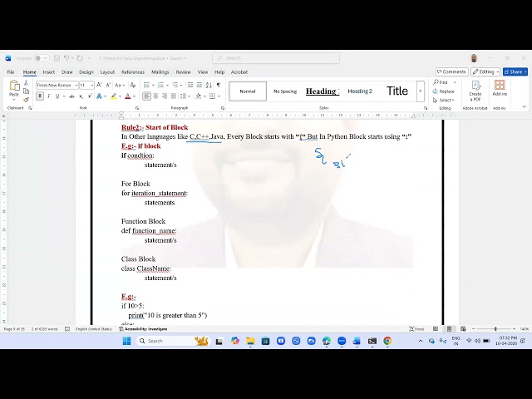Viewport: 532px width, 399px height.
Task: Open the font name dropdown, Times New Roman
Action: click(x=57, y=85)
